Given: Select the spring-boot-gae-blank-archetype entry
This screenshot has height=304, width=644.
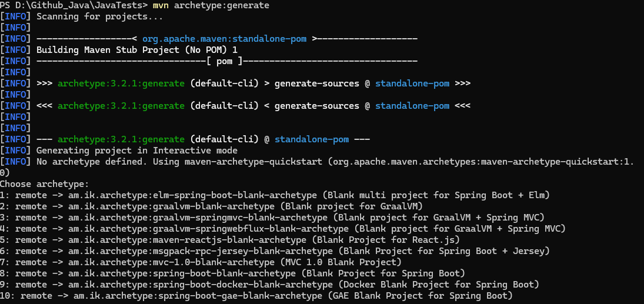Looking at the screenshot, I should pyautogui.click(x=200, y=296).
